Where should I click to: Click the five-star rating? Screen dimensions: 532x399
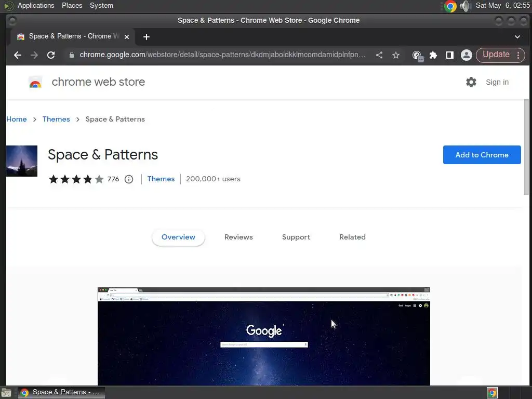click(76, 179)
